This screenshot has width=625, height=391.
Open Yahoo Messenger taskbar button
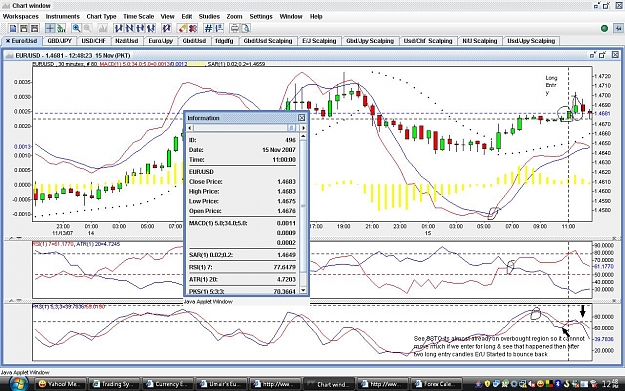(60, 384)
